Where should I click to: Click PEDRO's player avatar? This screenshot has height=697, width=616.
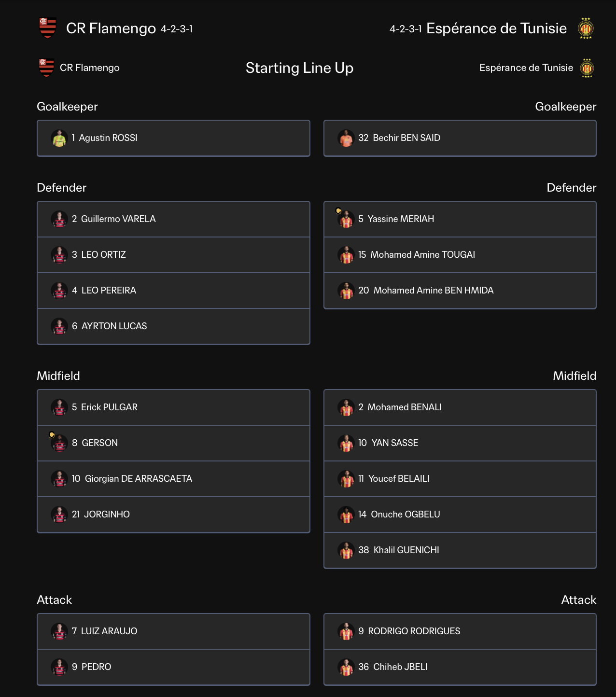59,667
